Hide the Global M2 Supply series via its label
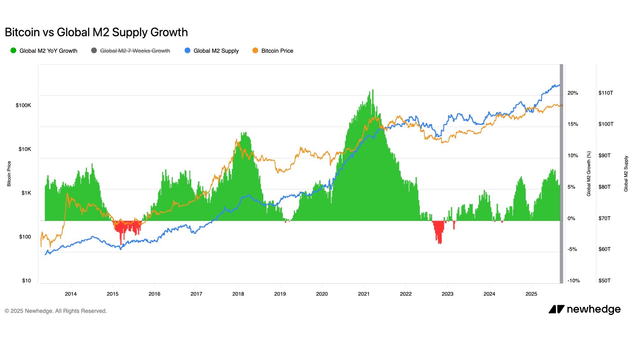Screen dimensions: 644x337 click(216, 51)
